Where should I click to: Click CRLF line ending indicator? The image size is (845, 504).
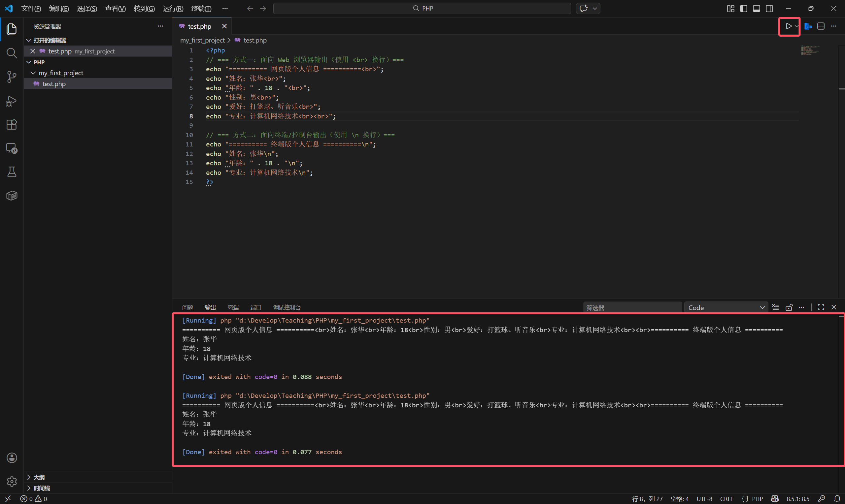point(727,499)
